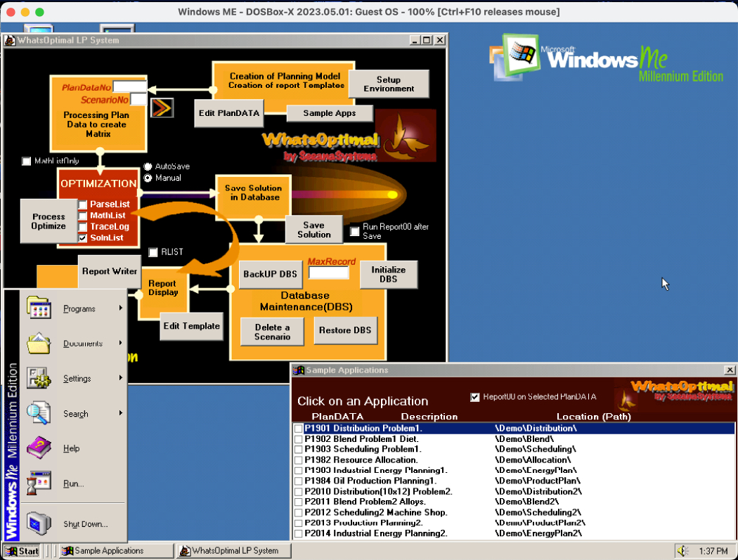Click the Search magnifier icon in Start menu
The image size is (738, 560).
[39, 413]
